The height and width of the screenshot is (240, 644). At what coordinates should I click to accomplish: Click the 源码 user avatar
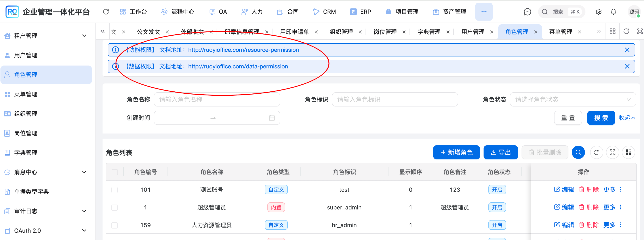pos(634,12)
